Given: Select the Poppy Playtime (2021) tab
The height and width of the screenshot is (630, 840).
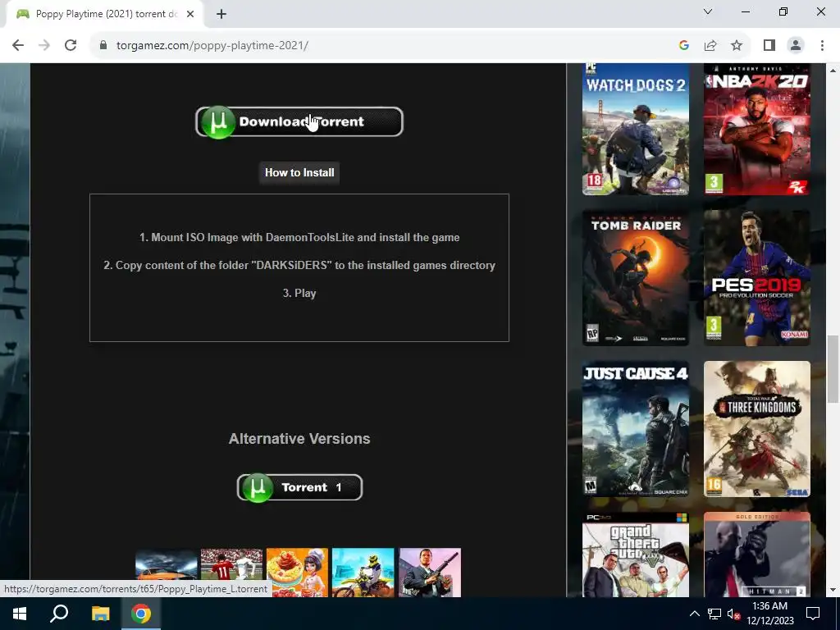Looking at the screenshot, I should tap(105, 15).
